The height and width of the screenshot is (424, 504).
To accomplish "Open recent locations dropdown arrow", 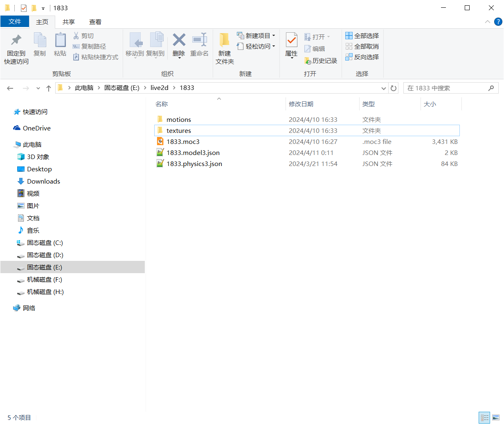I will pyautogui.click(x=38, y=88).
